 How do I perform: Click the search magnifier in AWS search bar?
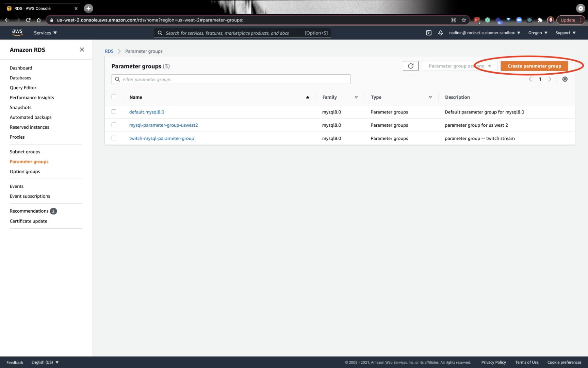click(160, 33)
